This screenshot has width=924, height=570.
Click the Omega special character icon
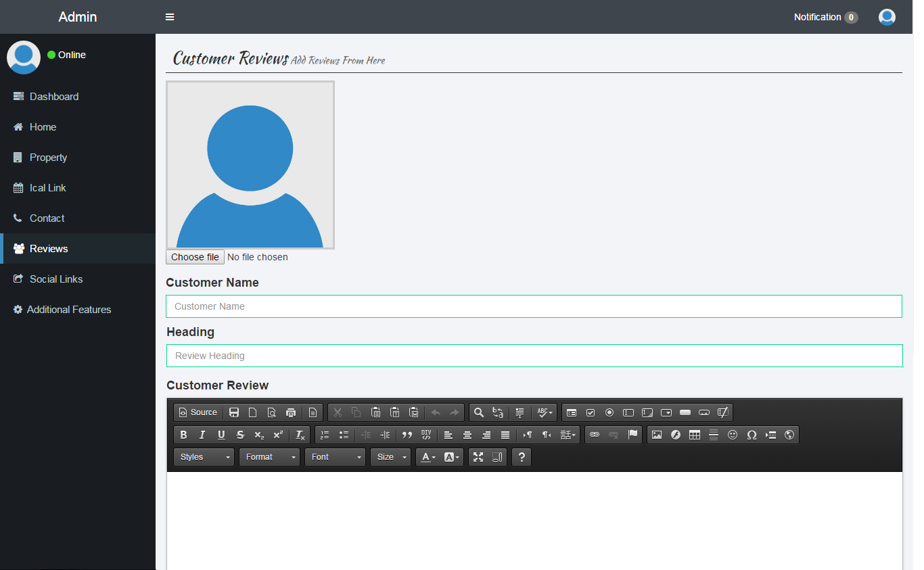coord(752,435)
